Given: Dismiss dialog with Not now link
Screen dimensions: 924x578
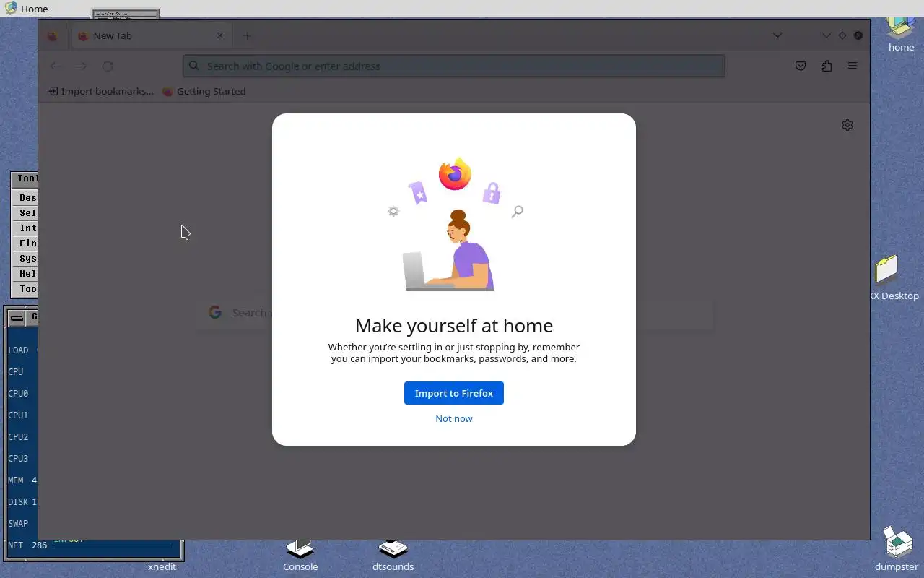Looking at the screenshot, I should click(453, 418).
